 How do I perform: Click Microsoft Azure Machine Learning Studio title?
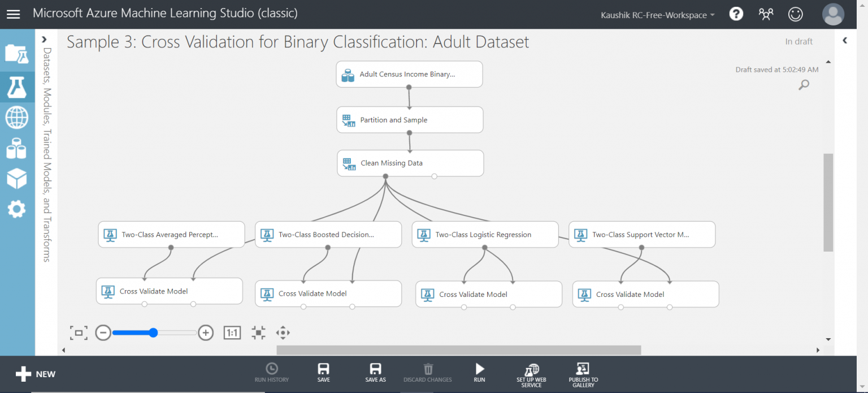[x=165, y=13]
